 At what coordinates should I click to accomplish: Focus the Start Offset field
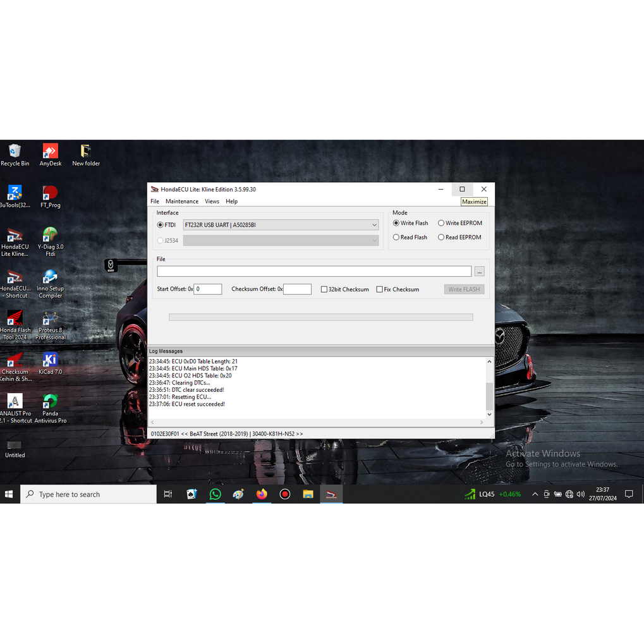point(208,289)
